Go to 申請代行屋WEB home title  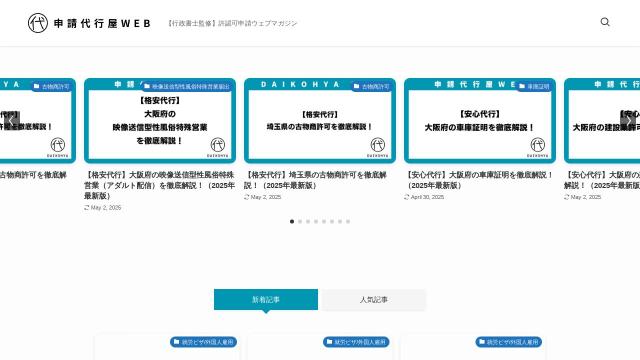(102, 23)
